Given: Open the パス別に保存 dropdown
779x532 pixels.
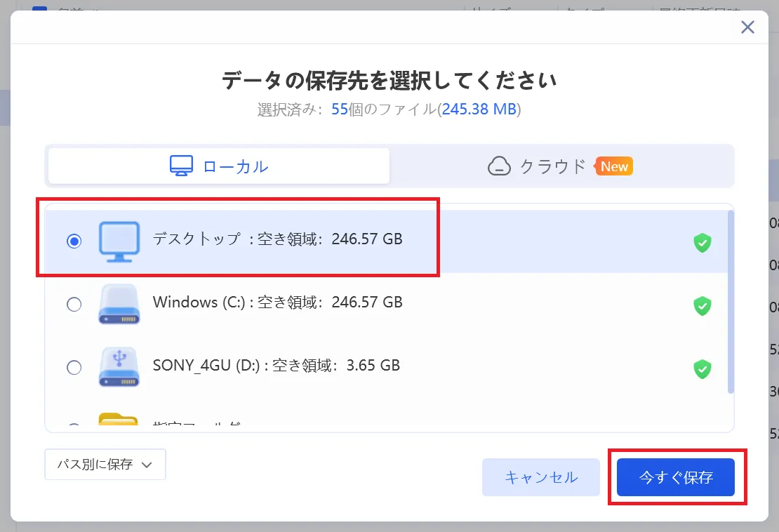Looking at the screenshot, I should pos(105,464).
